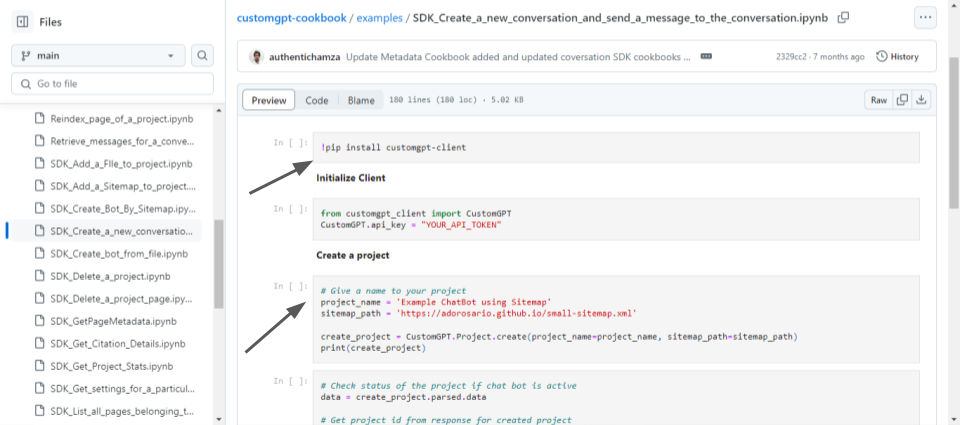
Task: Click the Initialize Client heading
Action: tap(351, 178)
